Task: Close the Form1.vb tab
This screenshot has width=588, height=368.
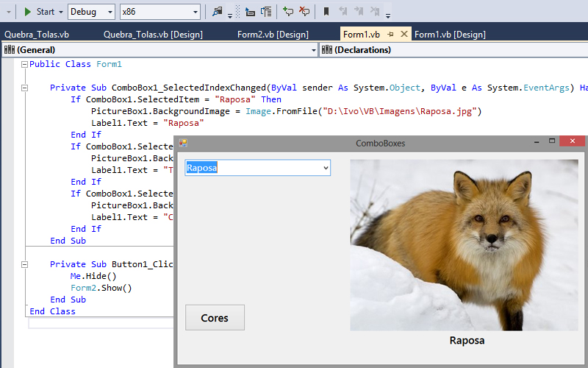Action: (x=404, y=34)
